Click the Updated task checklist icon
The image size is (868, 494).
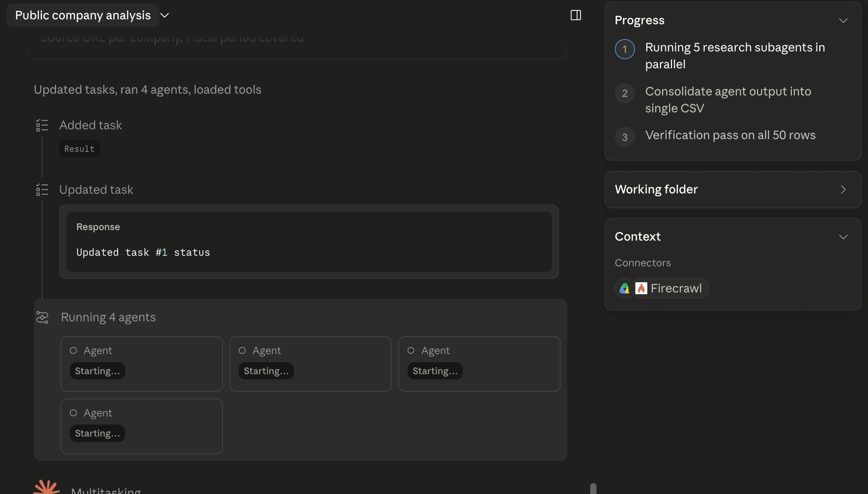[x=42, y=190]
